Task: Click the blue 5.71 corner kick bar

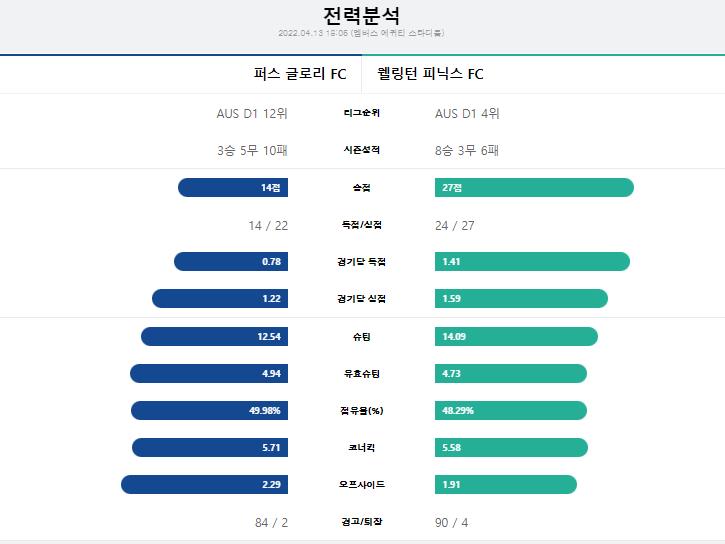Action: point(210,447)
